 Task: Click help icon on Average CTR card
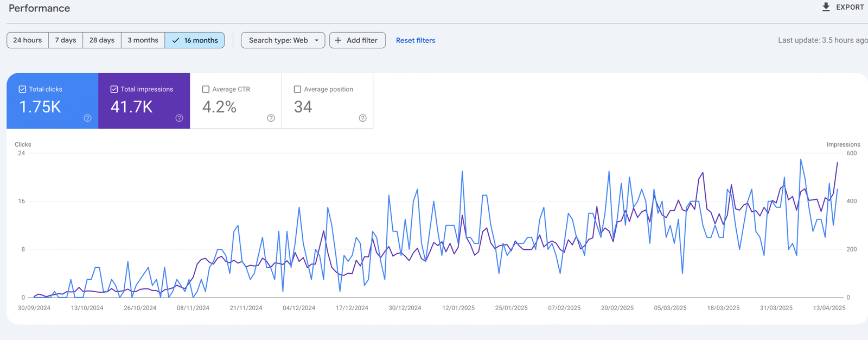[x=271, y=118]
